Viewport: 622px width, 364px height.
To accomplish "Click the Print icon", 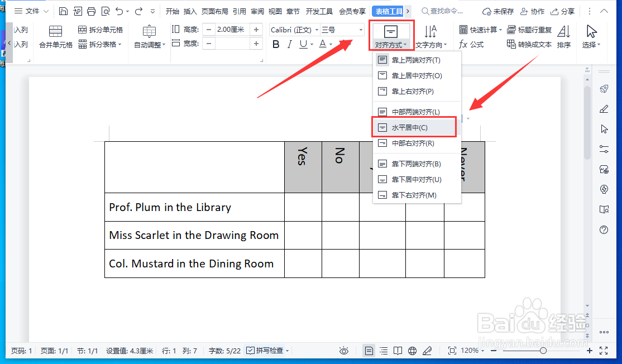I will 91,11.
